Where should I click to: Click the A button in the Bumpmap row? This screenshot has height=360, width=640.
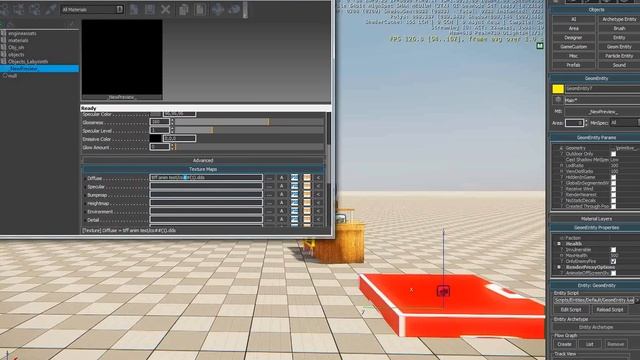tap(281, 194)
